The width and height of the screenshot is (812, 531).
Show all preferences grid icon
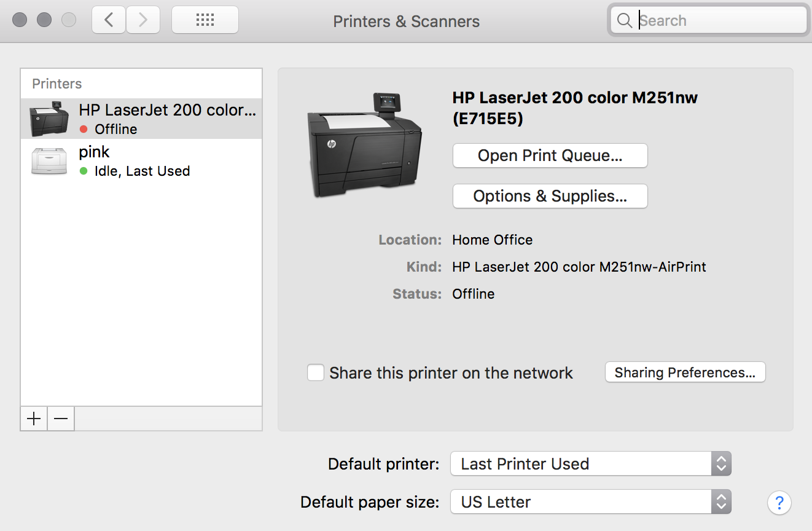tap(205, 20)
